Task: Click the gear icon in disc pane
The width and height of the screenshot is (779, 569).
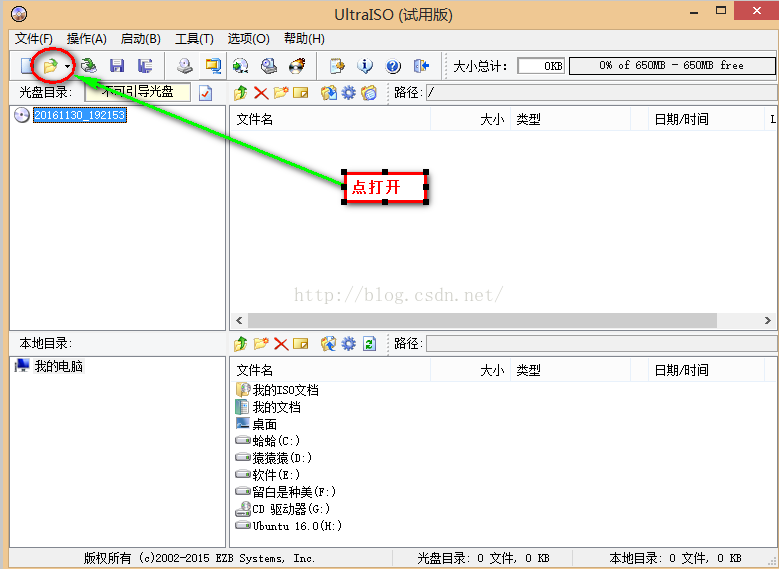Action: [349, 92]
